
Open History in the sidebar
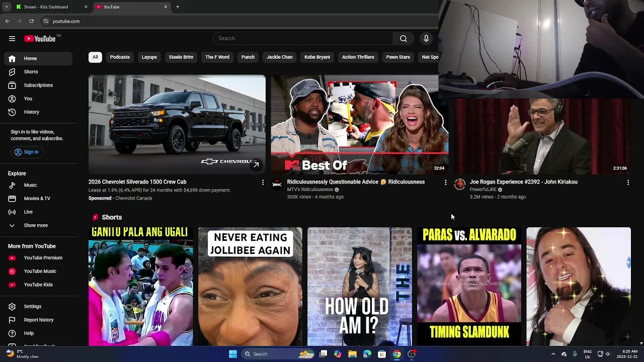38,112
